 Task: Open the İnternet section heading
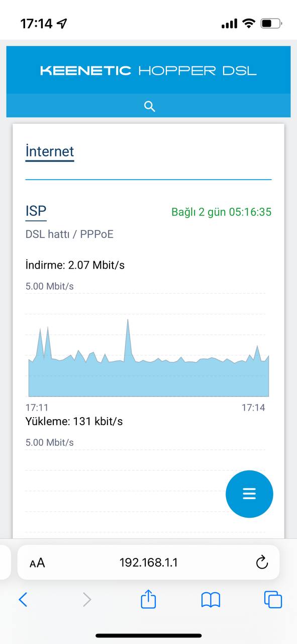(50, 151)
